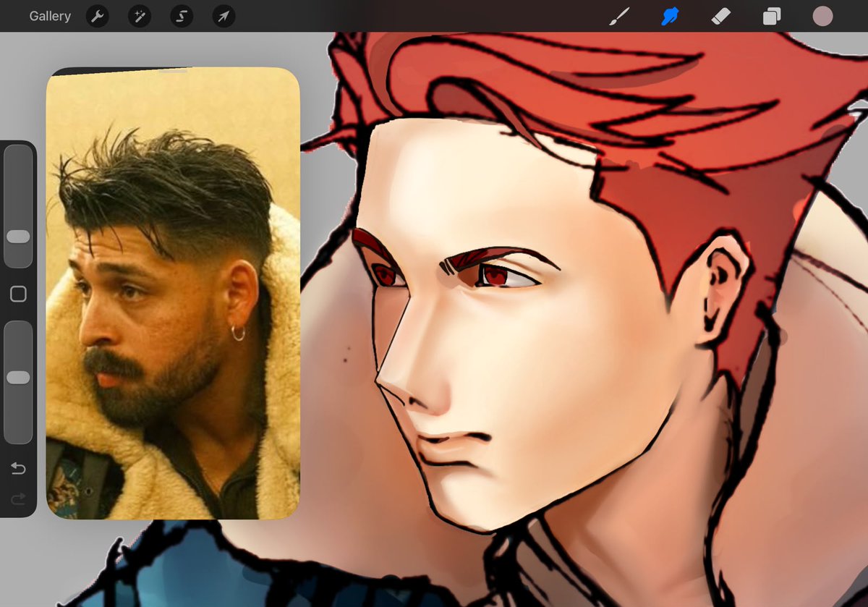Tap the reference photo window
The height and width of the screenshot is (607, 868).
pyautogui.click(x=173, y=294)
